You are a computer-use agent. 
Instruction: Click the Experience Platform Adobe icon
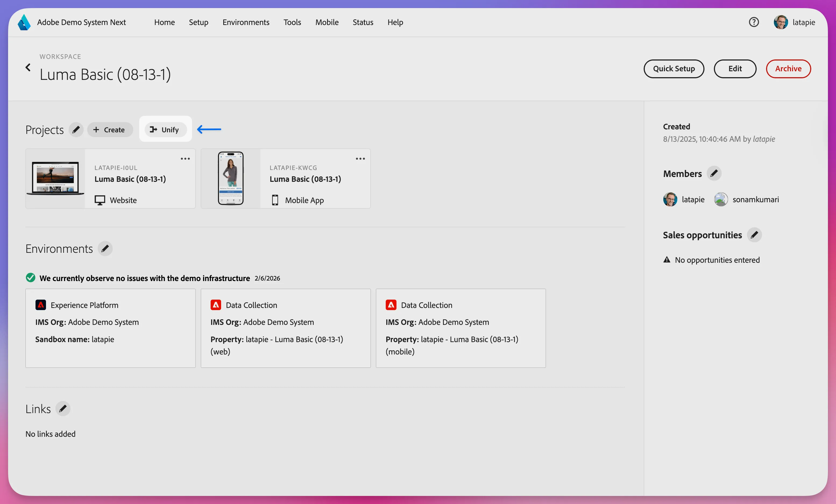pyautogui.click(x=41, y=305)
